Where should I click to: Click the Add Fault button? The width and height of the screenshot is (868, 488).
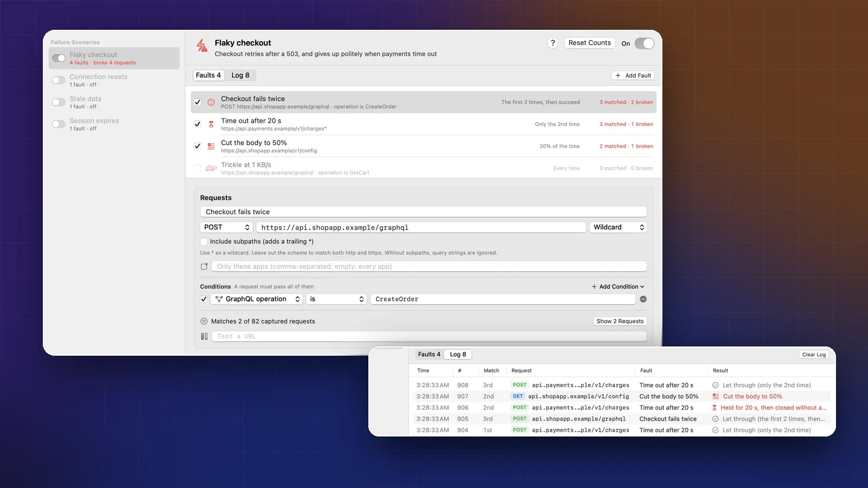[x=633, y=75]
